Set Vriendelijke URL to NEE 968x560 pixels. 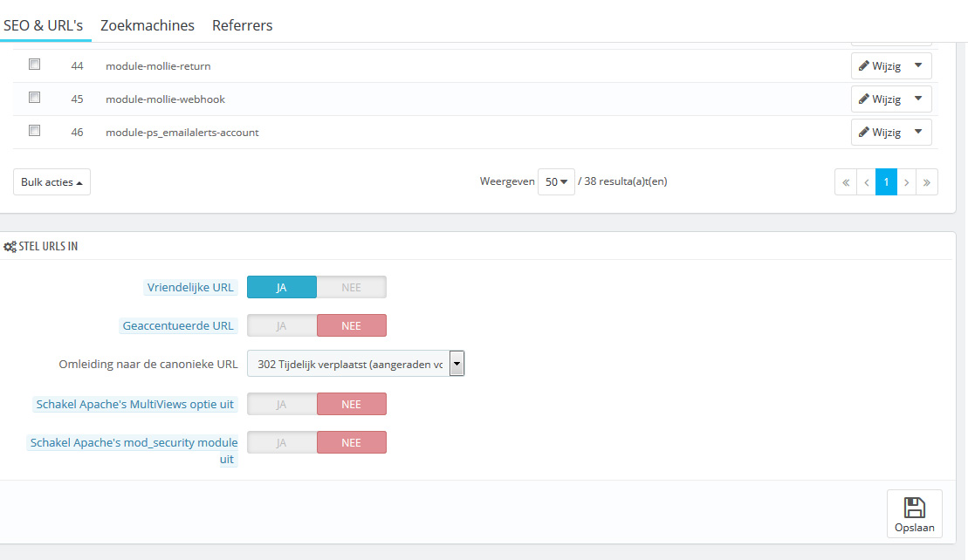click(x=351, y=287)
